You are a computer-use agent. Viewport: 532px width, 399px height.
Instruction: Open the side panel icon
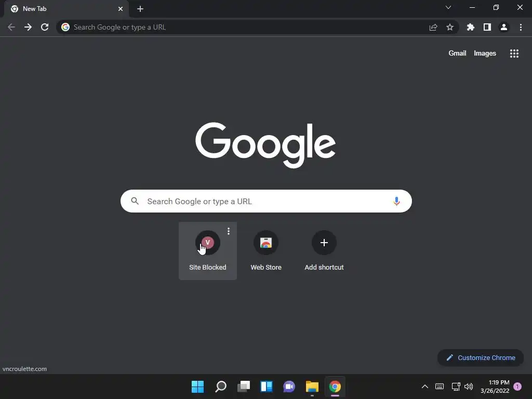pos(487,27)
